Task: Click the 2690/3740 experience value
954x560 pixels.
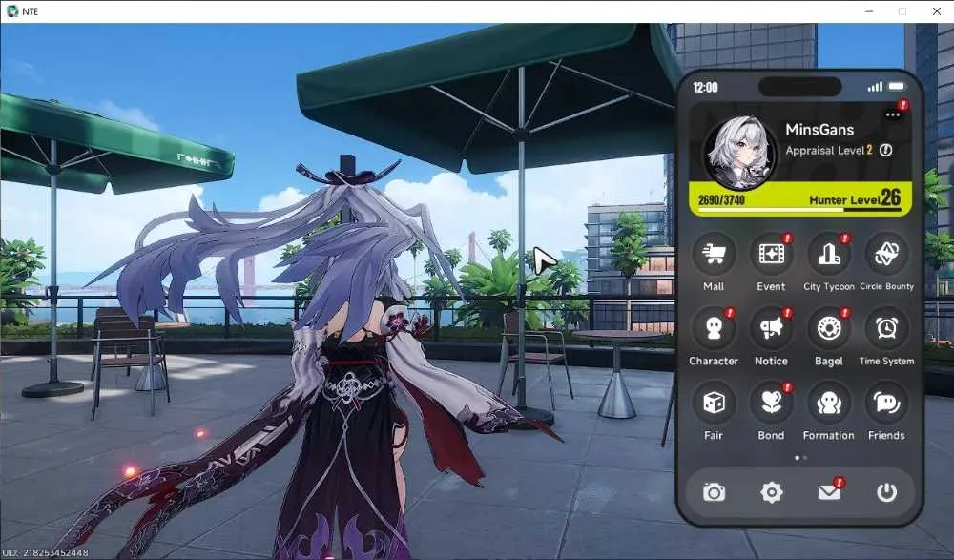Action: (x=721, y=200)
